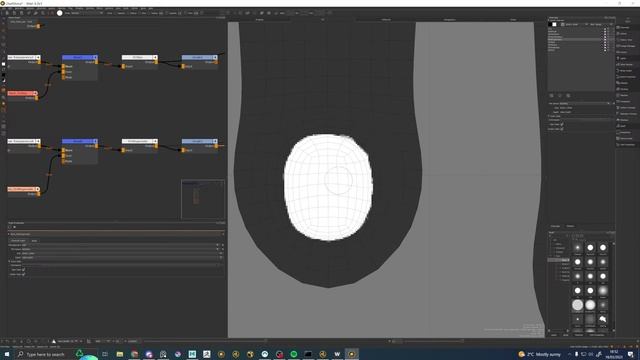Click the white round brush preview in toolbar

point(60,13)
